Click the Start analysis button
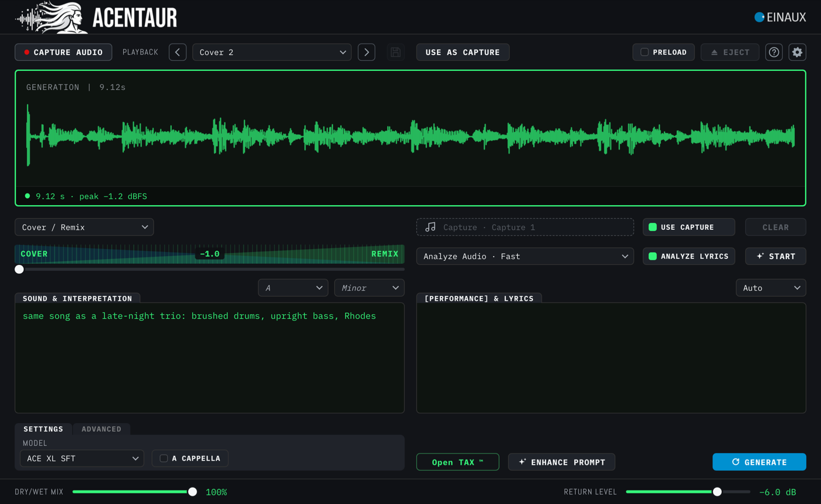Screen dimensions: 821x504 [x=776, y=256]
